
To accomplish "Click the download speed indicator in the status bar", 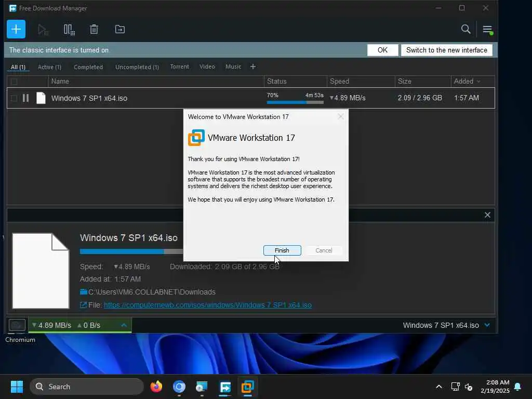I will 51,325.
